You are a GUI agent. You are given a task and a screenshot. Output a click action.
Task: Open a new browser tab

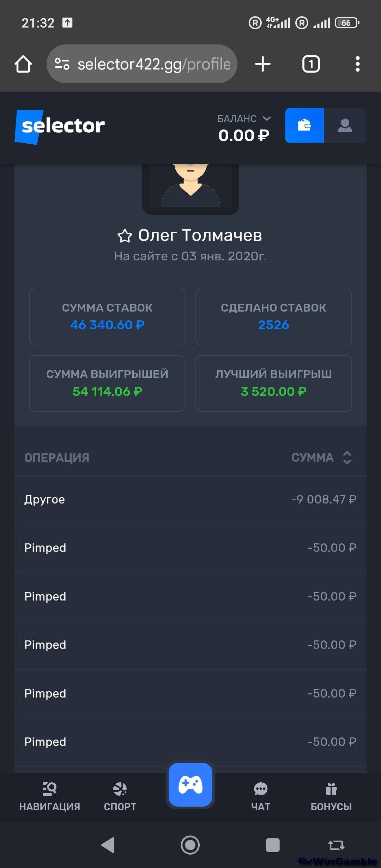(263, 64)
